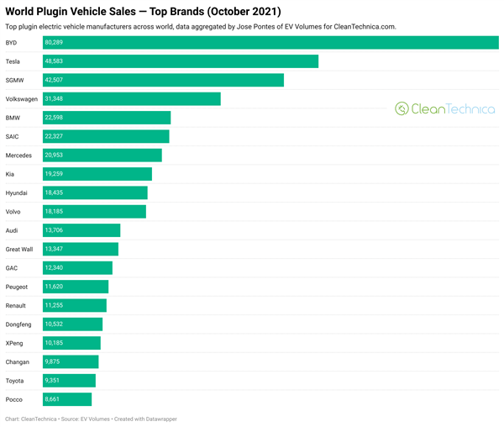Select the Mercedes bar with 20,953
This screenshot has height=427, width=504.
point(102,156)
